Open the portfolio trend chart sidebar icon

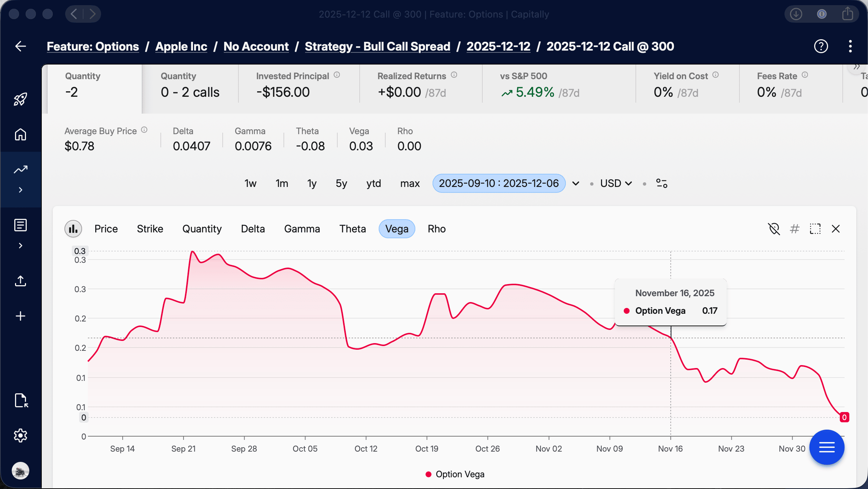point(21,169)
